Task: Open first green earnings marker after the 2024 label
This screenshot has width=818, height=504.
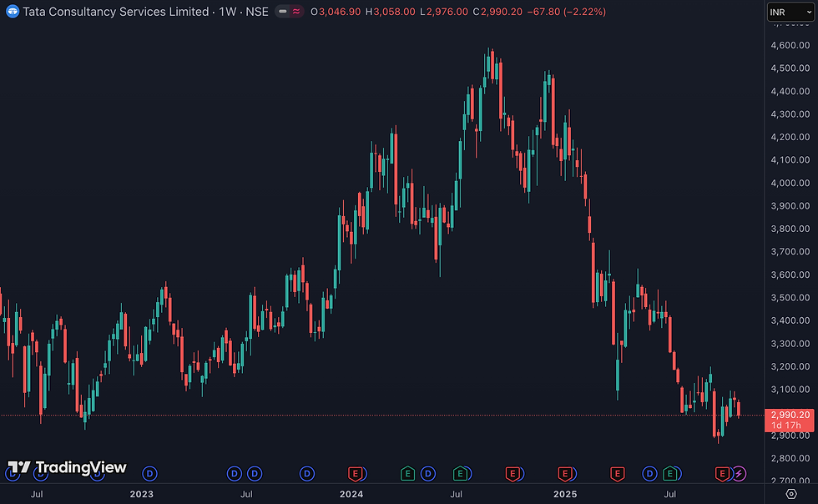Action: click(407, 474)
